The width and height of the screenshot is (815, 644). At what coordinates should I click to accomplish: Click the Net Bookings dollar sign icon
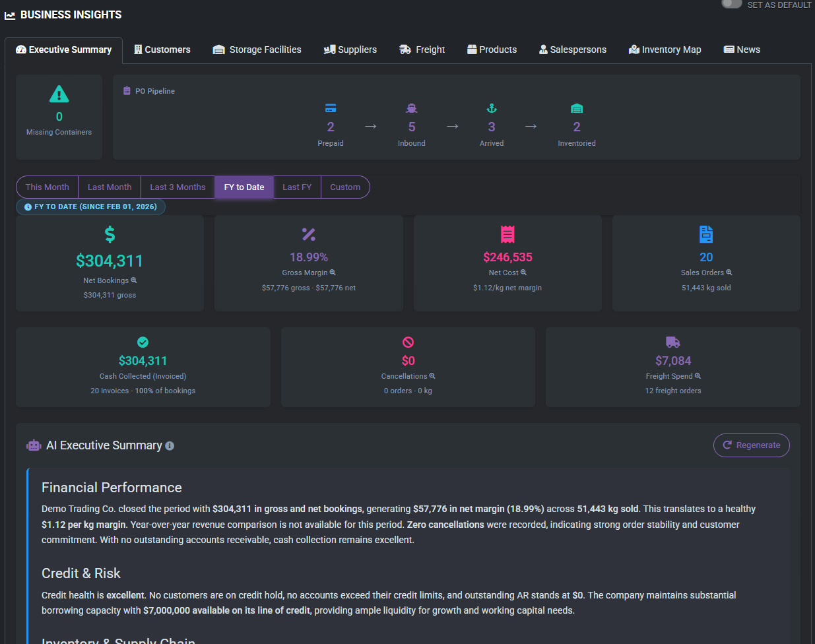pos(110,234)
